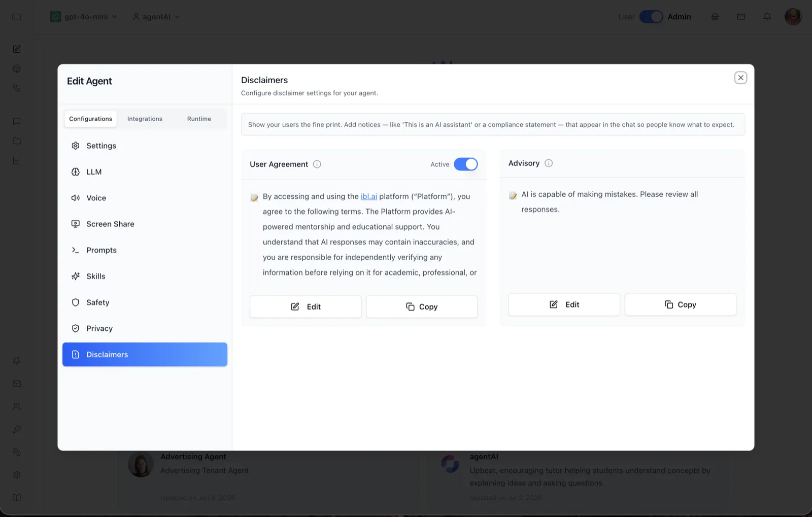Open the Safety section

[145, 302]
